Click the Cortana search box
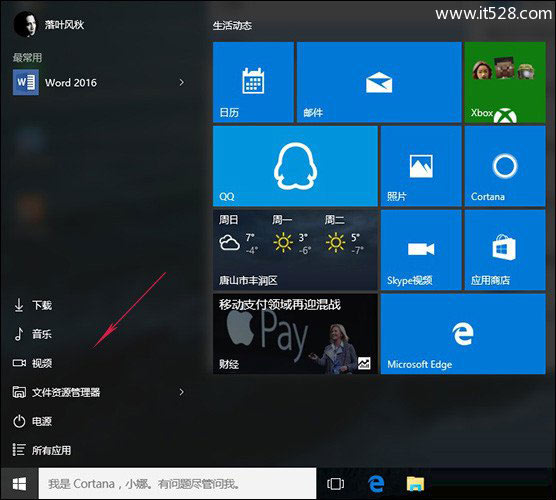 (x=177, y=484)
